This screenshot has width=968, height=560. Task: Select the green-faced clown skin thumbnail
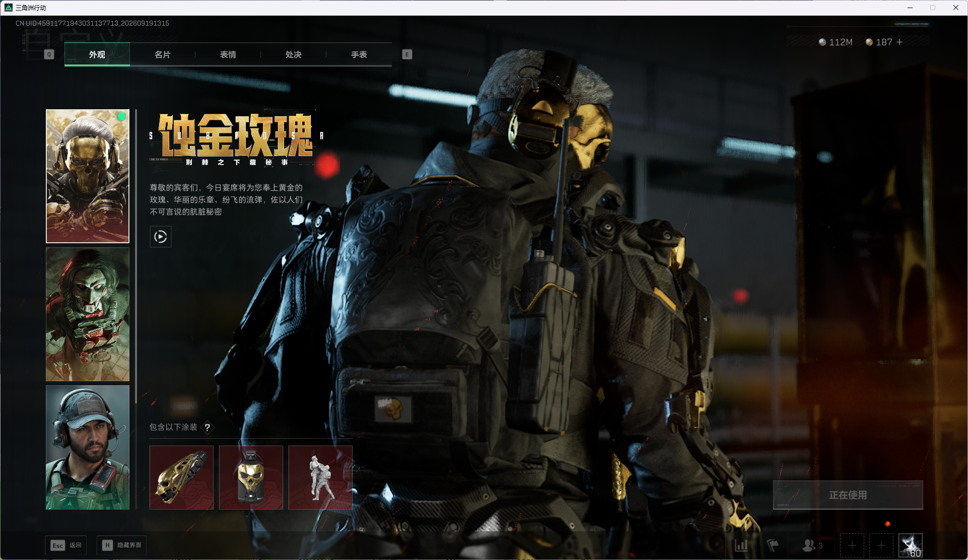88,314
